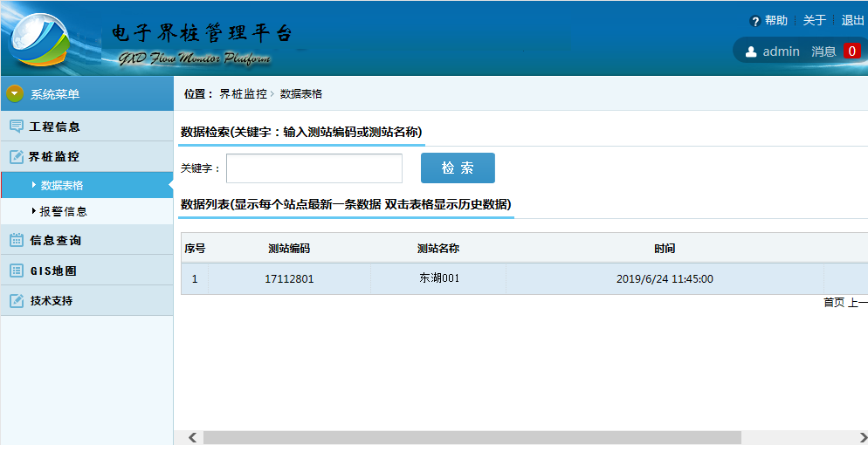The height and width of the screenshot is (459, 868).
Task: Open the 工程信息 menu
Action: point(55,127)
